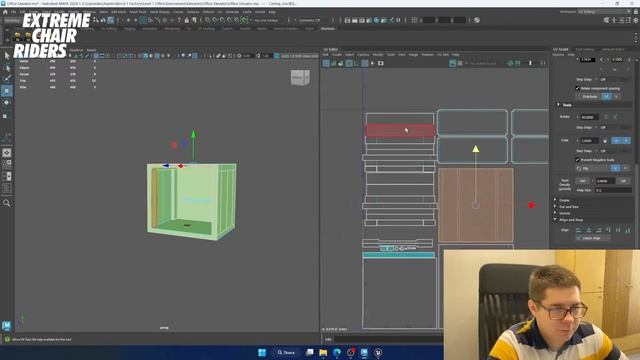Viewport: 640px width, 360px height.
Task: Click rotate clockwise icon beside Rotate field
Action: point(615,117)
